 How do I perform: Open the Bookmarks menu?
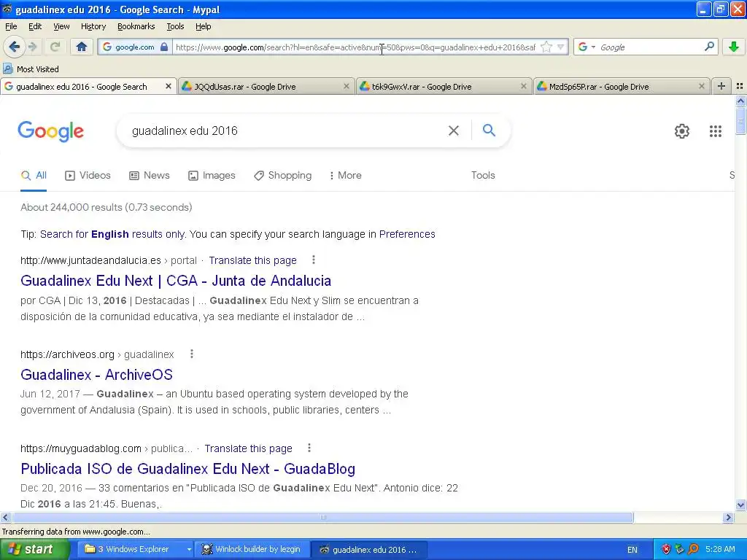click(136, 26)
